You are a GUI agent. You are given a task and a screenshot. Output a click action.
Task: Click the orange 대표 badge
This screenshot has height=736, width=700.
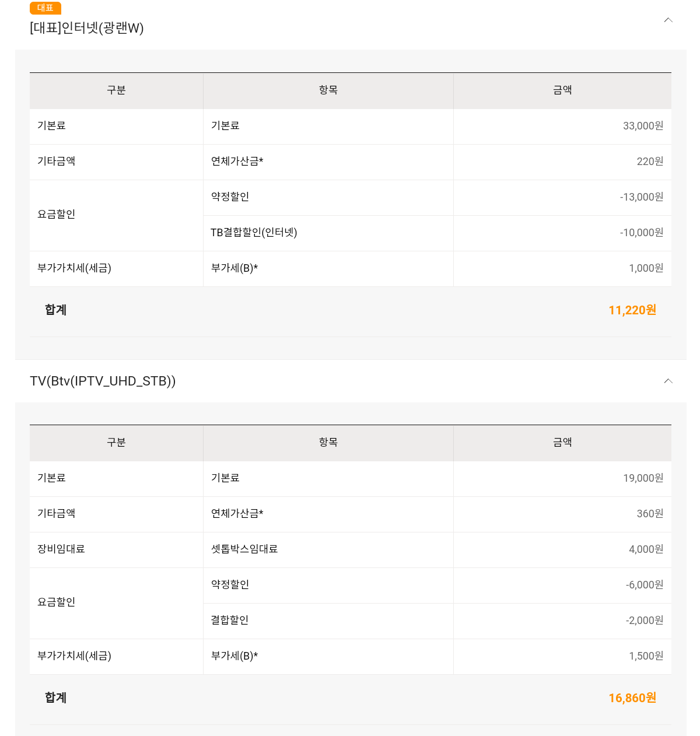point(45,8)
